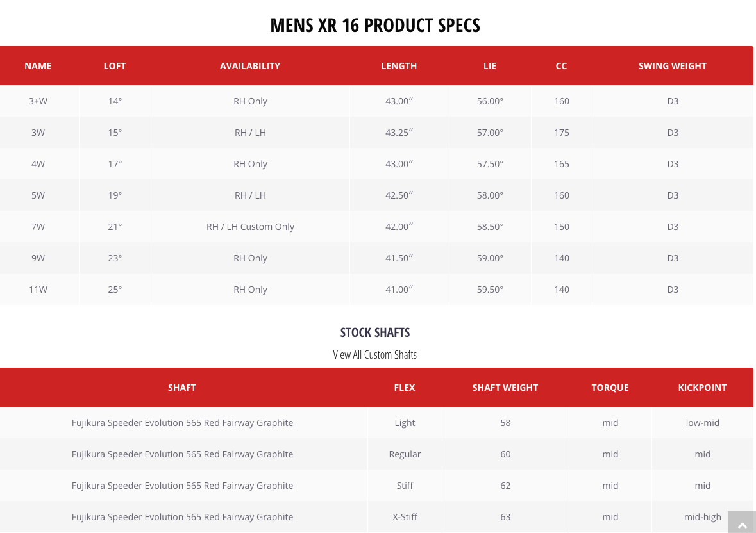The height and width of the screenshot is (533, 756).
Task: Click the 42.50″ length value
Action: pos(399,195)
